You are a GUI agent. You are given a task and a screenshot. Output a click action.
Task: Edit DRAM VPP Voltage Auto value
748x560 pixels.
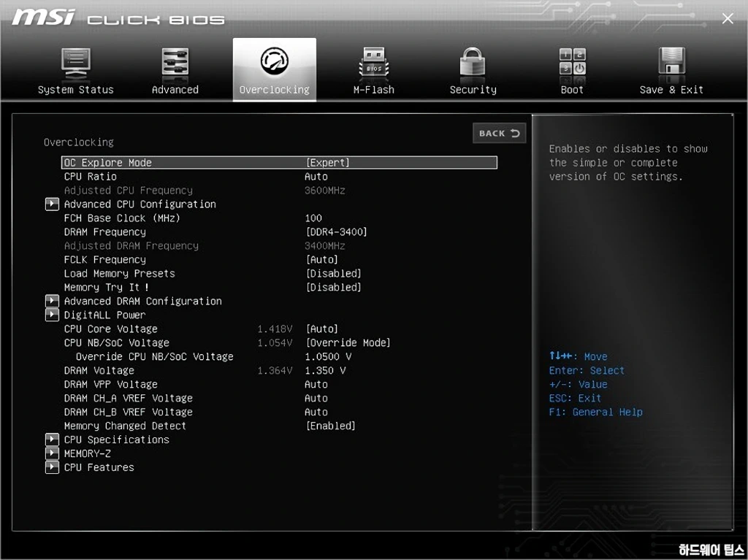tap(316, 384)
